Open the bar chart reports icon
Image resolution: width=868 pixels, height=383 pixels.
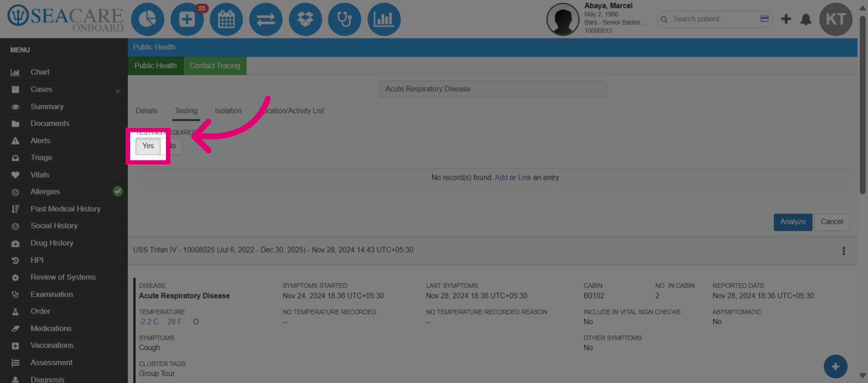[384, 19]
